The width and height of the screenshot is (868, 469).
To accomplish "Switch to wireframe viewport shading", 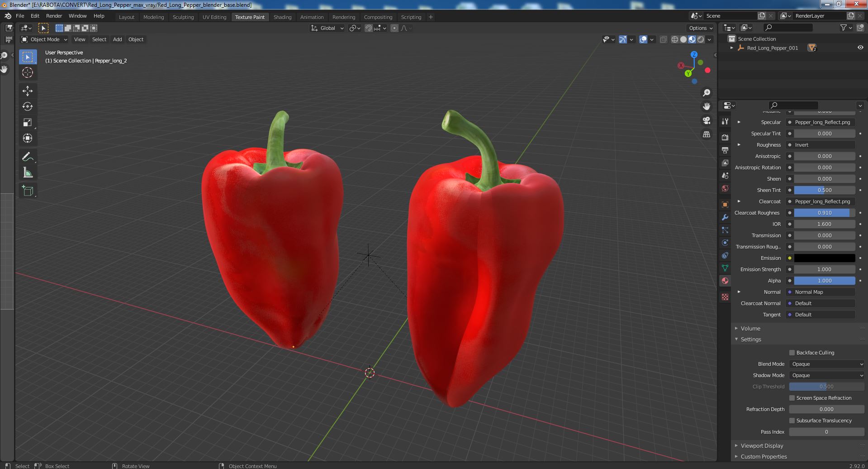I will click(x=674, y=39).
